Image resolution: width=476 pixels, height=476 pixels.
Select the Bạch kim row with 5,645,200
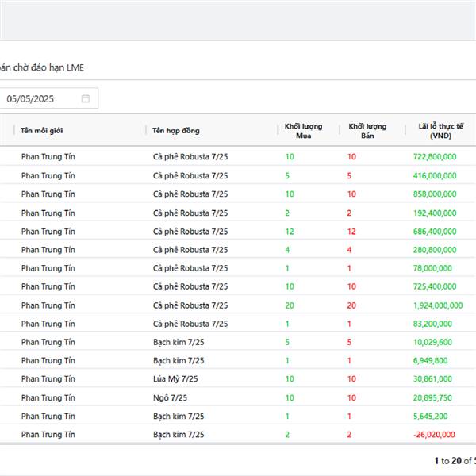point(238,416)
